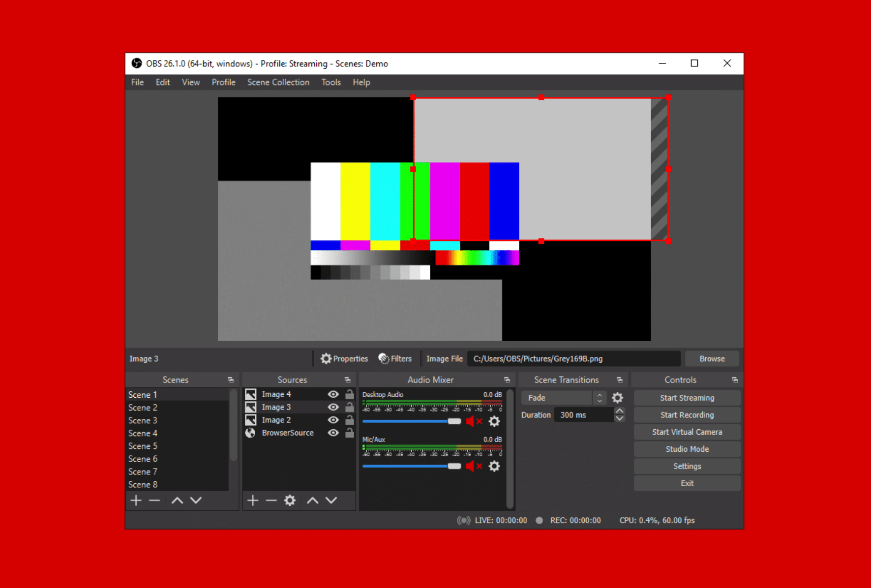Open the Profile menu

coord(224,82)
